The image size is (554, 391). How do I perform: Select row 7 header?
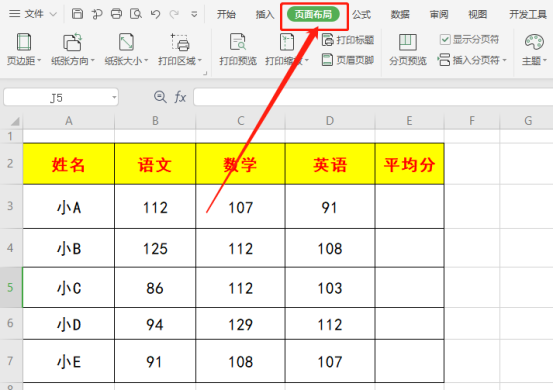tap(11, 361)
